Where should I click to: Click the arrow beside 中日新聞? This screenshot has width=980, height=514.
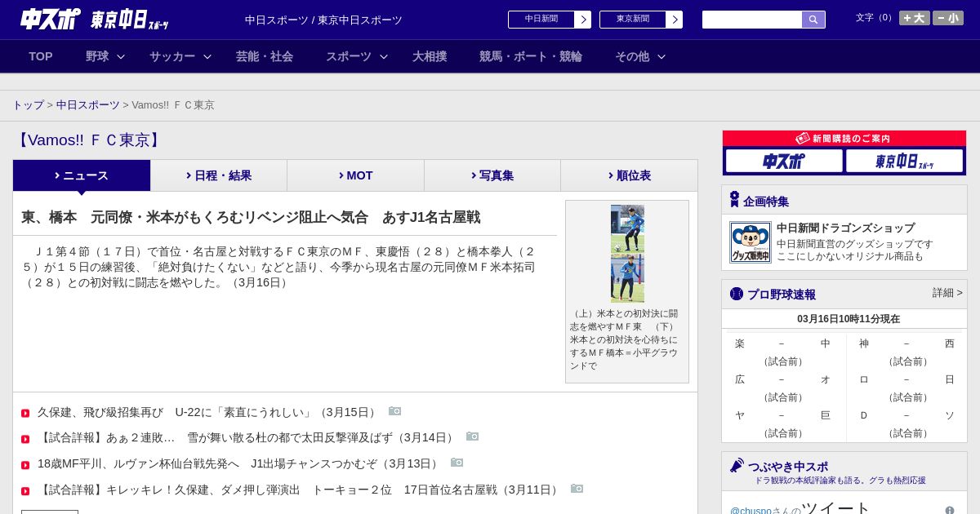pos(583,20)
